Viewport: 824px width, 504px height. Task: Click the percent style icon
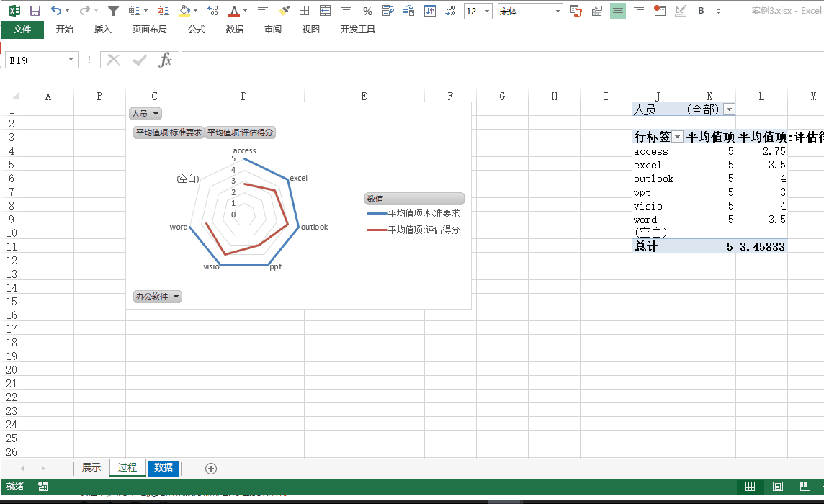click(367, 11)
